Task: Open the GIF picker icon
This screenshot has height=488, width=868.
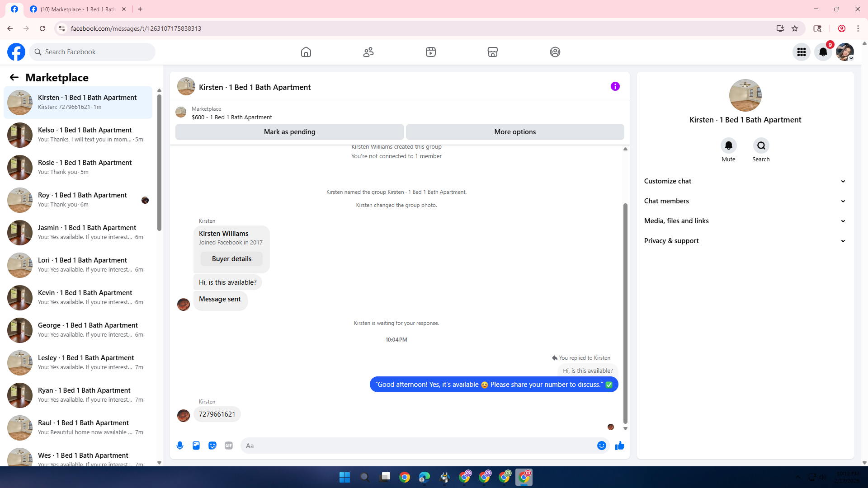Action: 229,446
